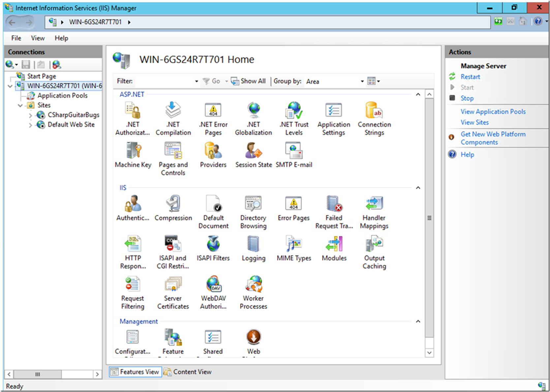Click View Application Pools link
The width and height of the screenshot is (550, 392).
click(493, 112)
